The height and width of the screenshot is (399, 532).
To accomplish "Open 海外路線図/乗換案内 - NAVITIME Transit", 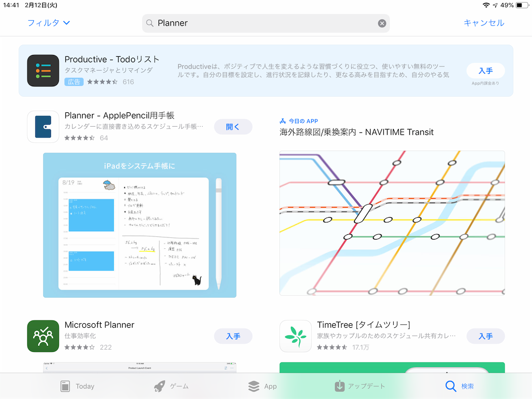I will pyautogui.click(x=356, y=132).
